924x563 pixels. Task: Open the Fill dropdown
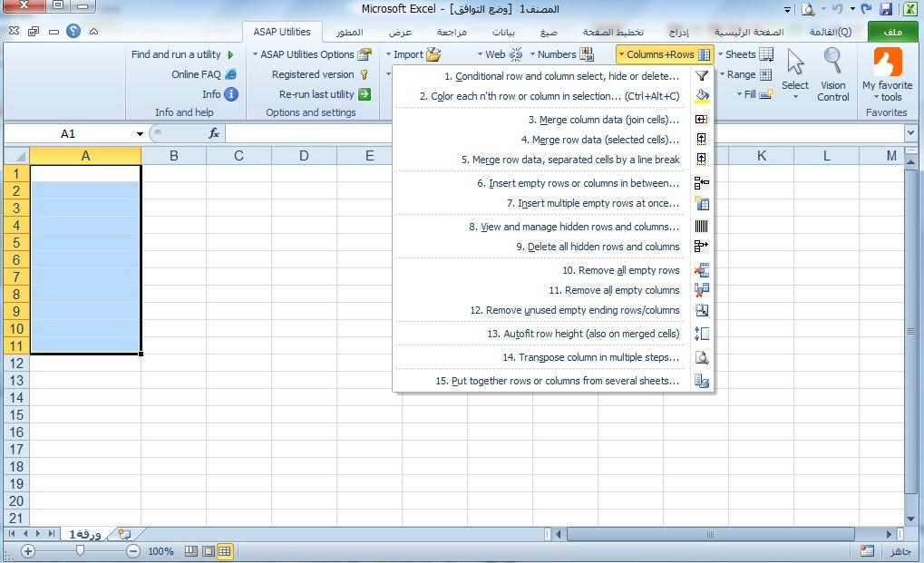[x=754, y=94]
